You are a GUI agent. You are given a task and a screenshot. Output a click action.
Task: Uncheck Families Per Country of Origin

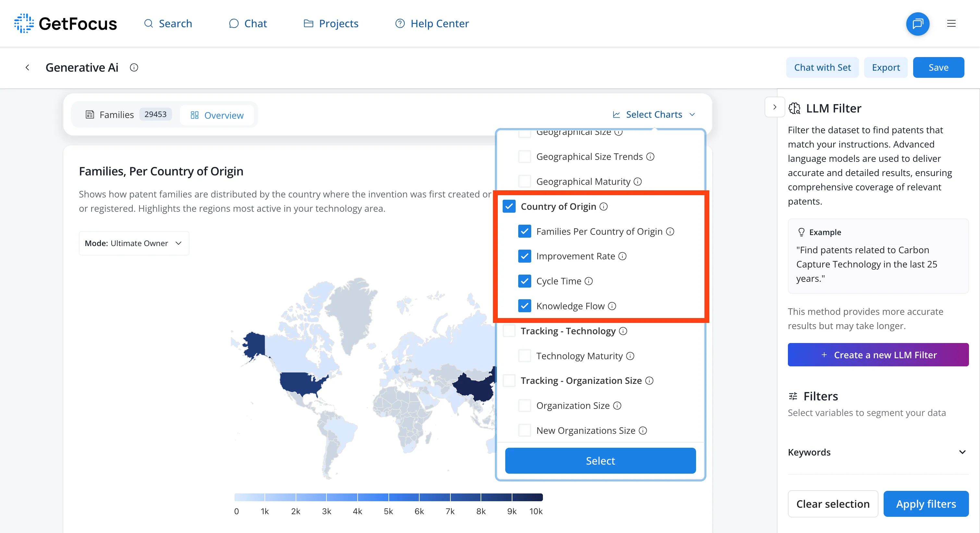coord(525,231)
